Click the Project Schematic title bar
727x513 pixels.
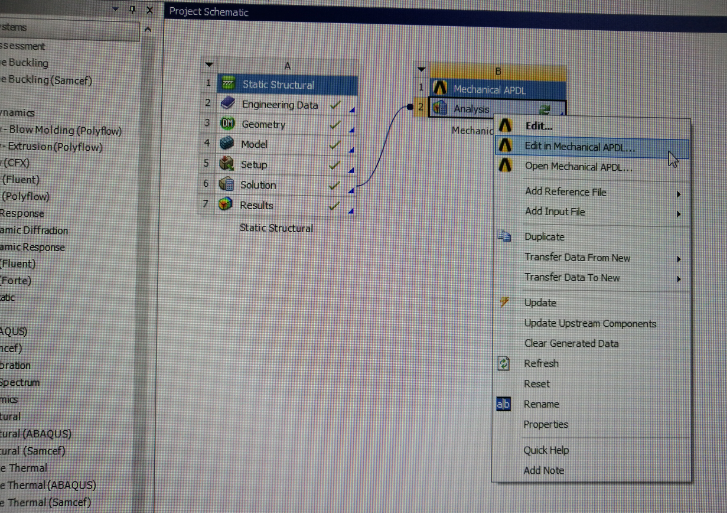click(445, 15)
